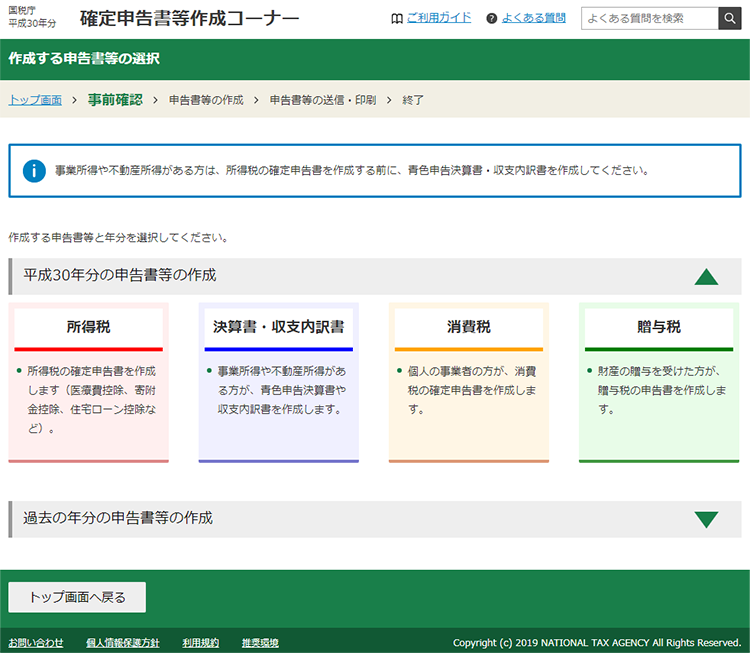
Task: Click the 事前確認 breadcrumb step
Action: 115,100
